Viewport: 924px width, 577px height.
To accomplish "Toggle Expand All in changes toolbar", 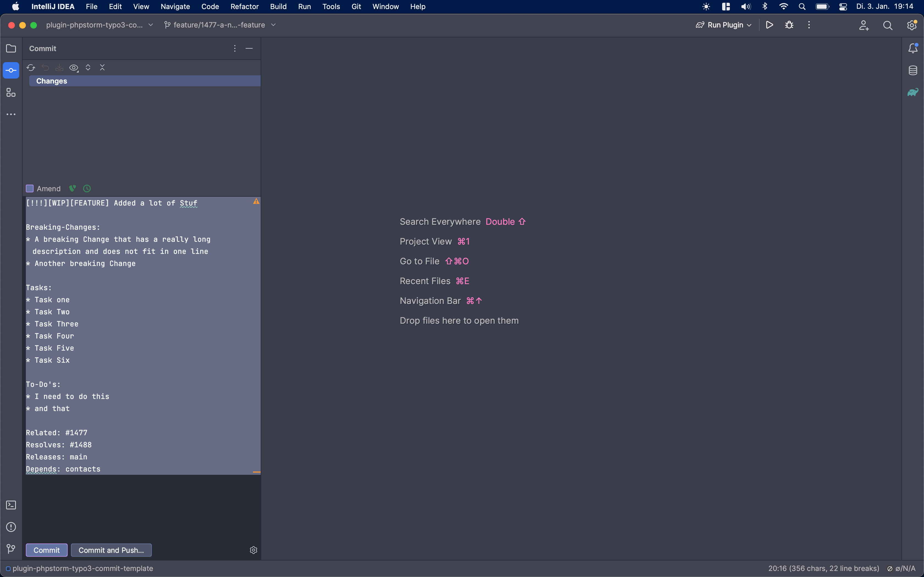I will point(88,68).
